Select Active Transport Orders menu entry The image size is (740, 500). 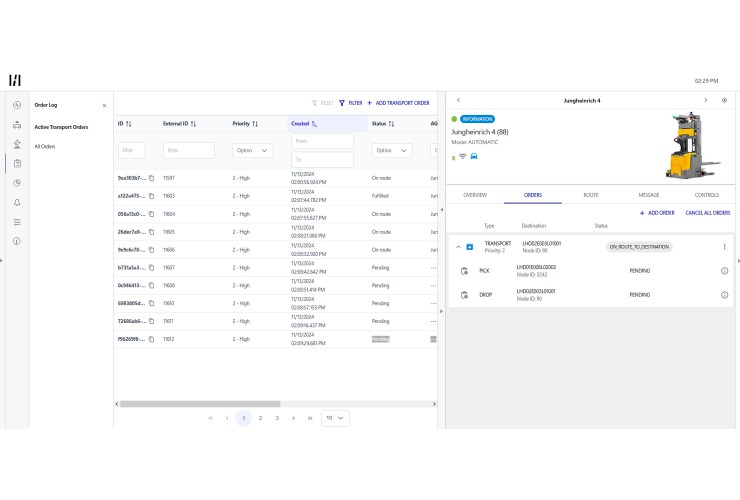coord(61,127)
